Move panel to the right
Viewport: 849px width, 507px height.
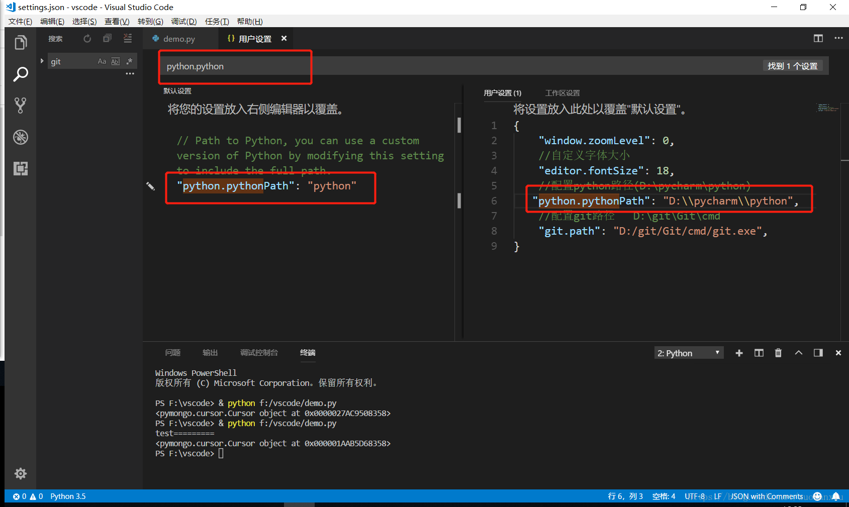click(818, 353)
